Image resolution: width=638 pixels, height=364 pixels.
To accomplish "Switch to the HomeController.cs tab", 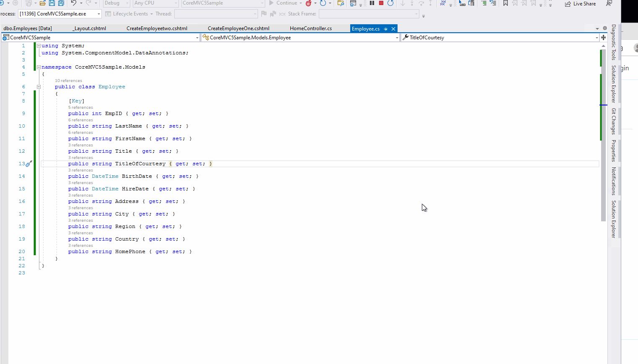I will click(x=311, y=28).
